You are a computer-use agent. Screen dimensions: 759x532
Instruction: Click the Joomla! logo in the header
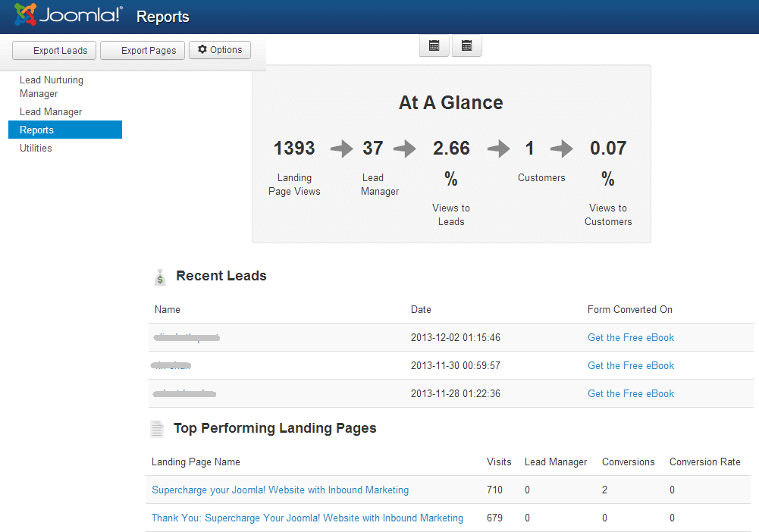(68, 14)
